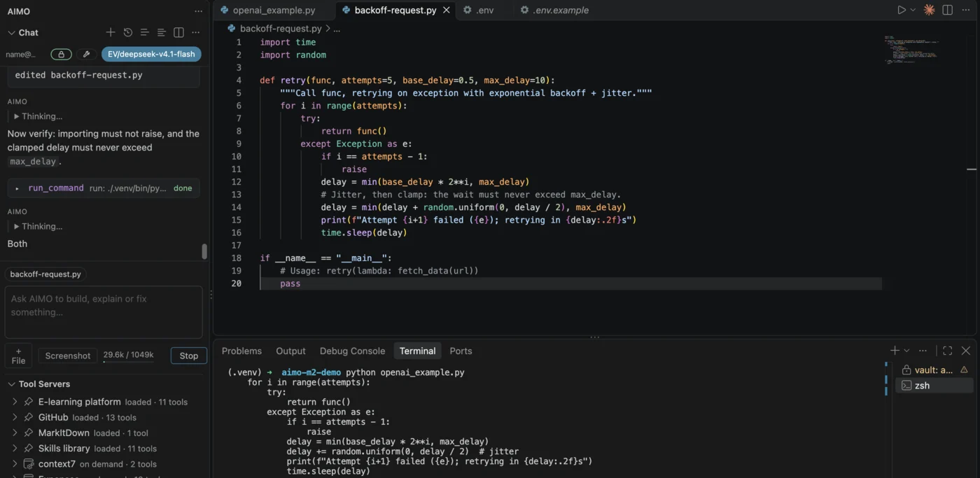
Task: Open the new terminal profile dropdown
Action: pyautogui.click(x=906, y=351)
